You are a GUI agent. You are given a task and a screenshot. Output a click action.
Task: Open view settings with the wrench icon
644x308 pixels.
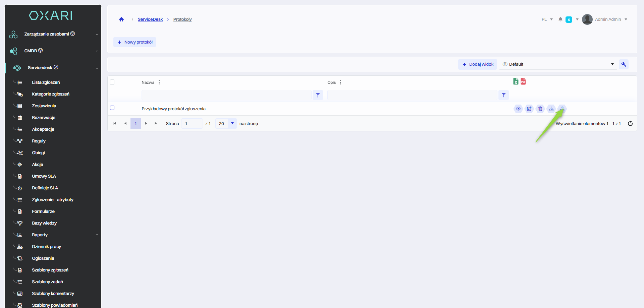point(624,64)
